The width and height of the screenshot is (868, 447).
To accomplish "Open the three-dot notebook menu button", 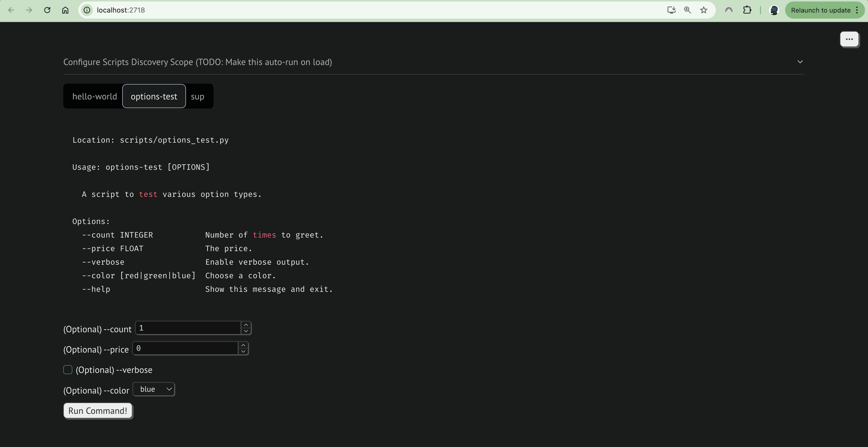I will [849, 39].
